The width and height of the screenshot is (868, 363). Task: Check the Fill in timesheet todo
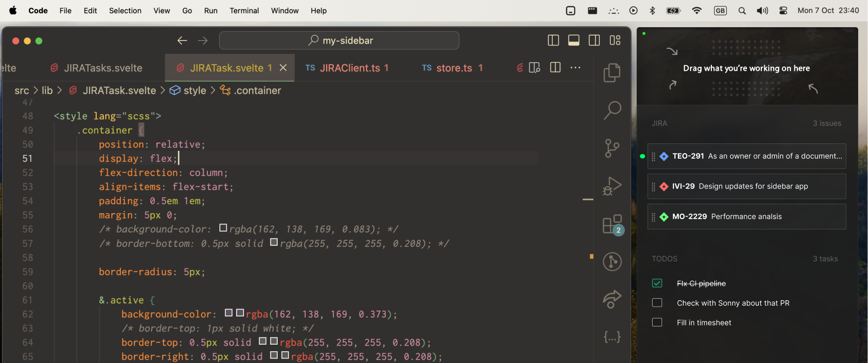657,322
